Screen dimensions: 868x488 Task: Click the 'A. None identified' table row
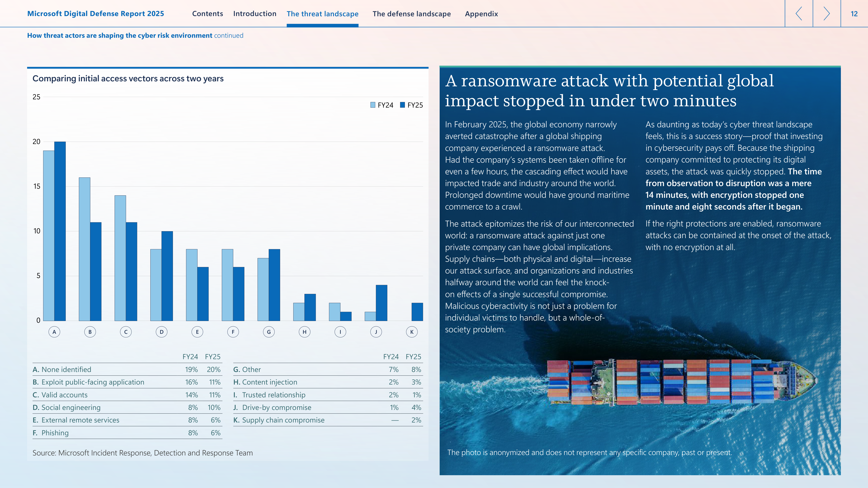pos(127,369)
